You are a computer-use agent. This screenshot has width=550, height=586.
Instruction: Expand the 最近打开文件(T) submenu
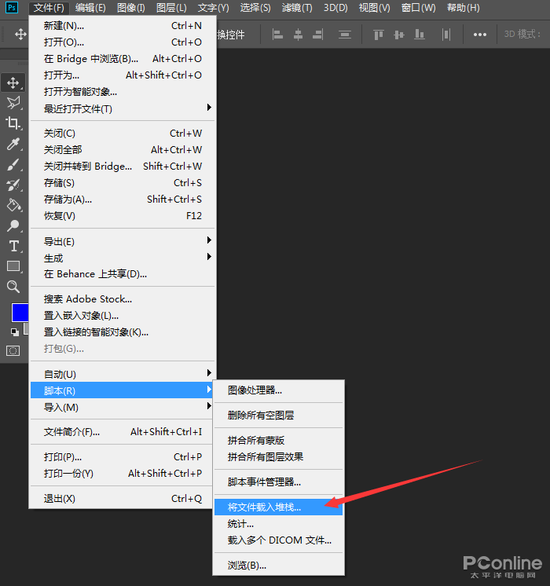(x=123, y=108)
